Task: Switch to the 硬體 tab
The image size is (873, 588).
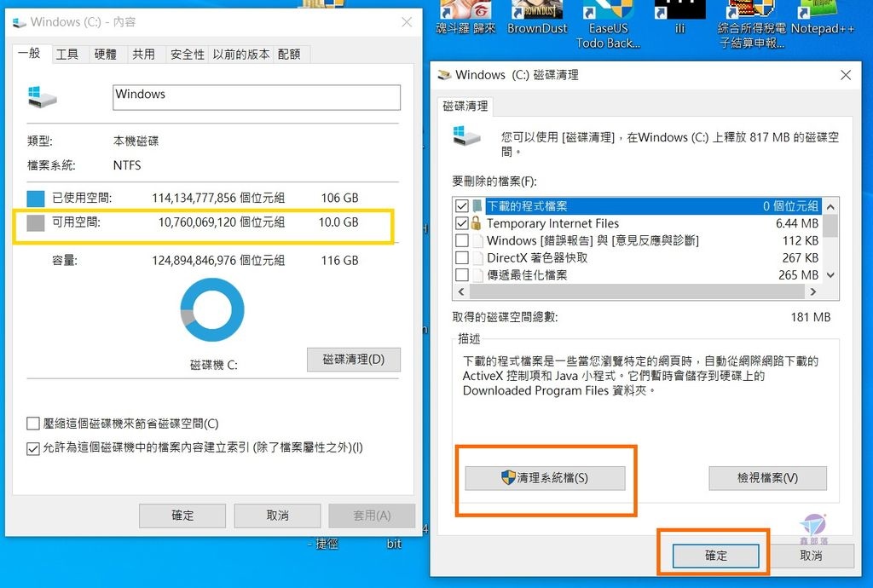Action: (x=106, y=54)
